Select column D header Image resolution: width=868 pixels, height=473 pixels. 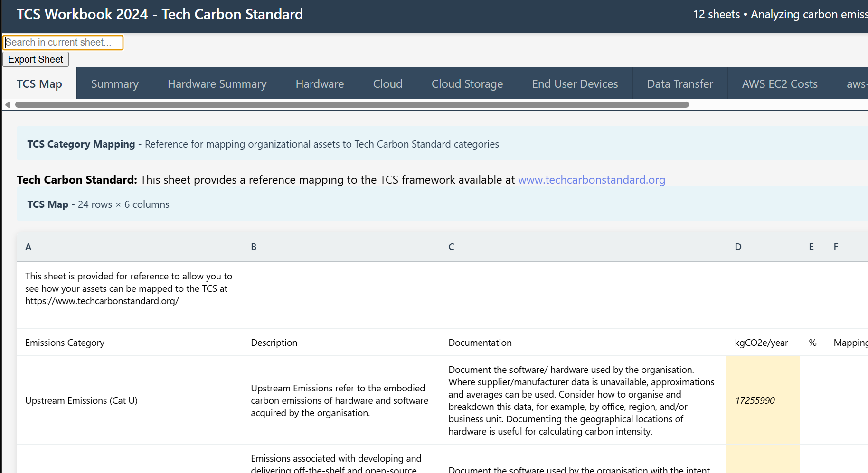pyautogui.click(x=738, y=247)
